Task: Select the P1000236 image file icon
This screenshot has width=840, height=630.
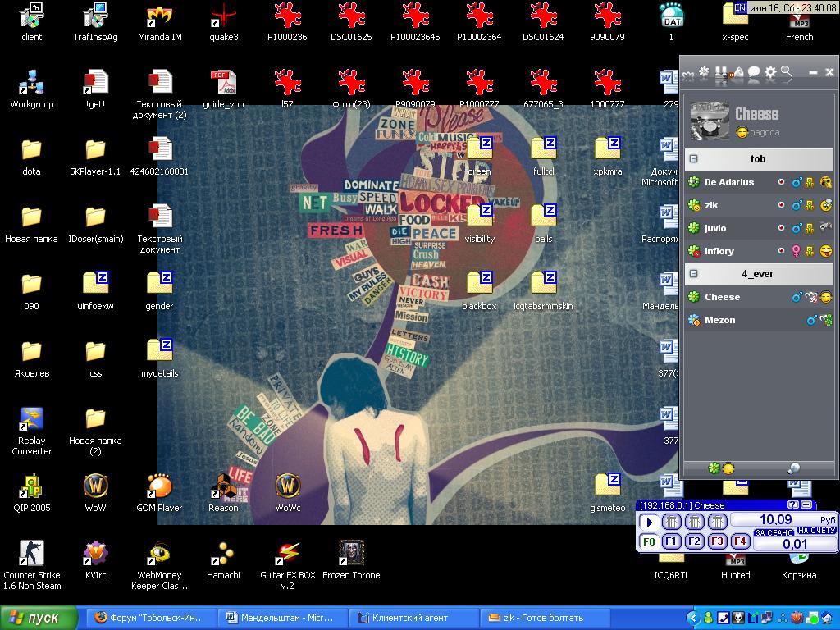Action: [288, 22]
